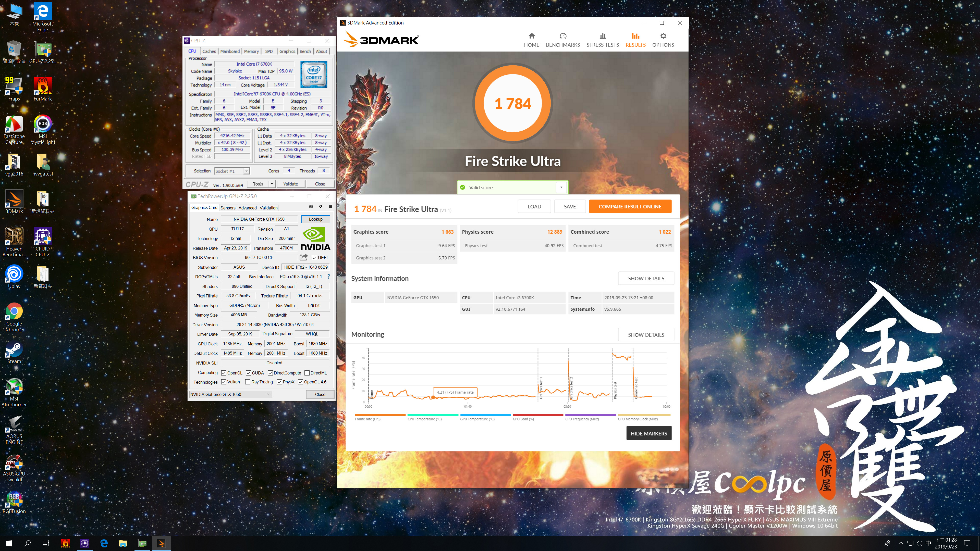Select the GPU-Z desktop shortcut
Image resolution: width=980 pixels, height=551 pixels.
(43, 52)
